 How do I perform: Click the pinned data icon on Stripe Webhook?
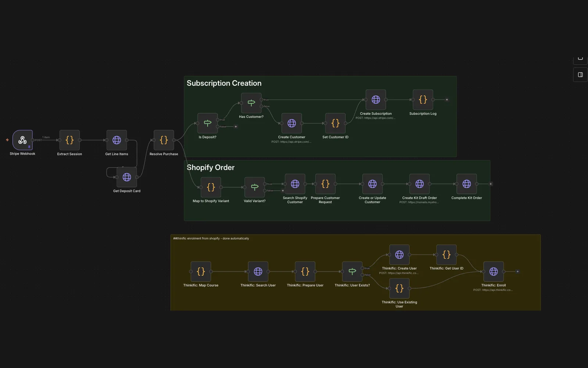click(x=29, y=147)
